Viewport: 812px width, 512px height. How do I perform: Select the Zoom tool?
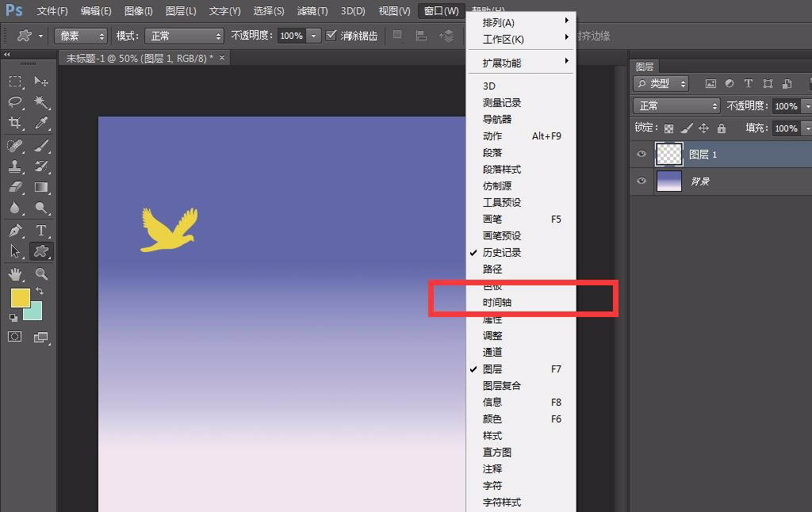pos(41,274)
